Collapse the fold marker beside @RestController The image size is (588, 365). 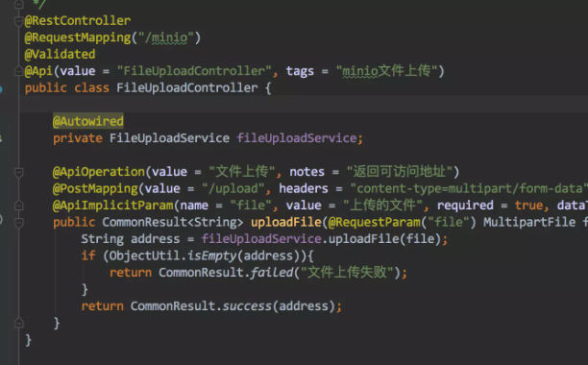pos(19,21)
